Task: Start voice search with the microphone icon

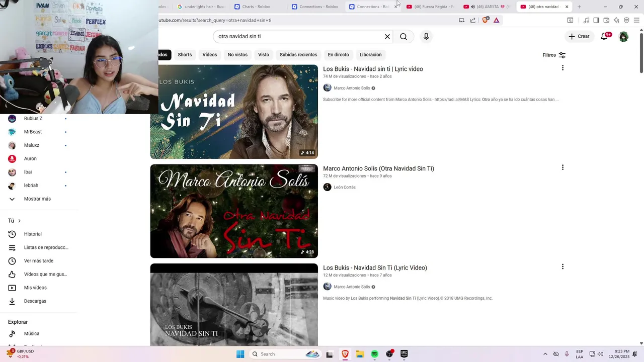Action: click(x=426, y=37)
